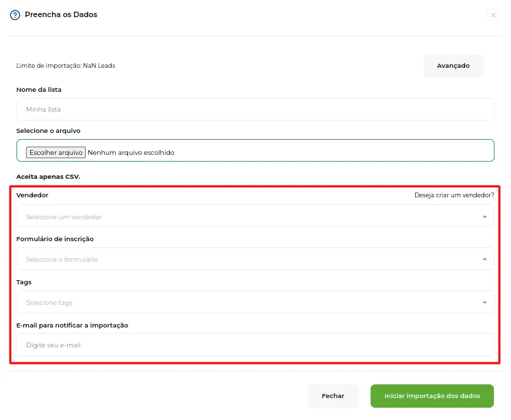
Task: Click the Fechar button
Action: point(333,396)
